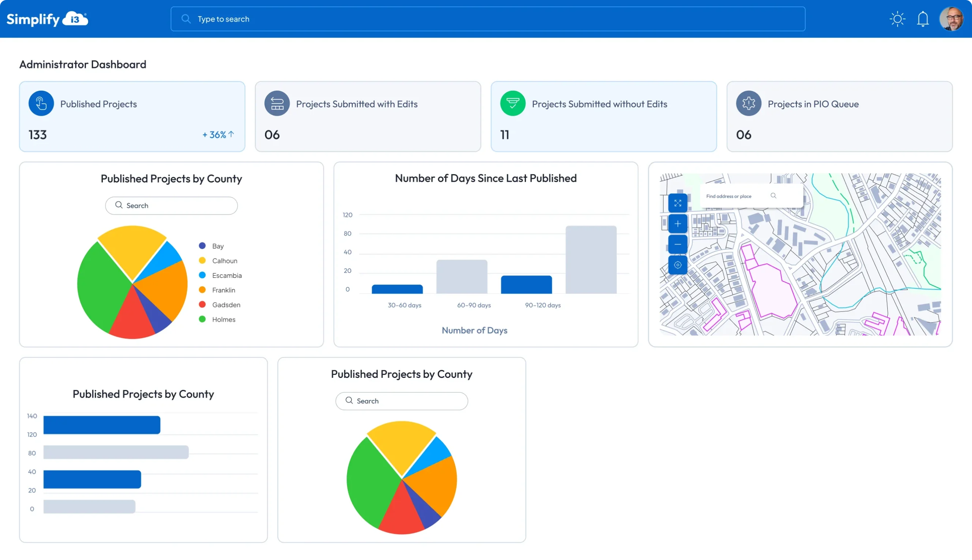The height and width of the screenshot is (560, 972).
Task: Click the upper pie chart Search field
Action: point(171,205)
